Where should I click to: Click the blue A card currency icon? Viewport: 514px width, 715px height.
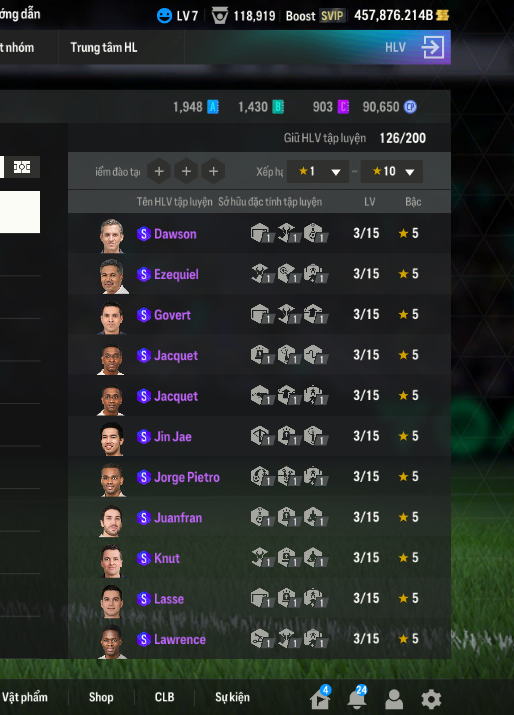[213, 107]
